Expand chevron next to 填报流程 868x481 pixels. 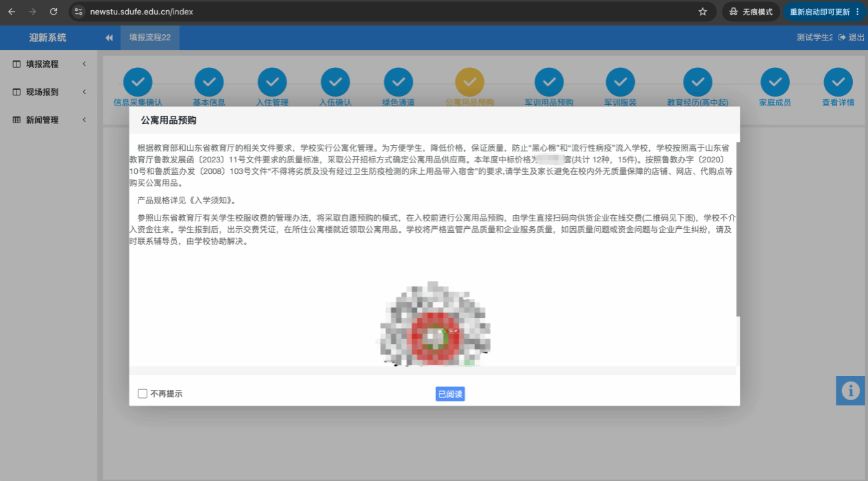point(84,64)
